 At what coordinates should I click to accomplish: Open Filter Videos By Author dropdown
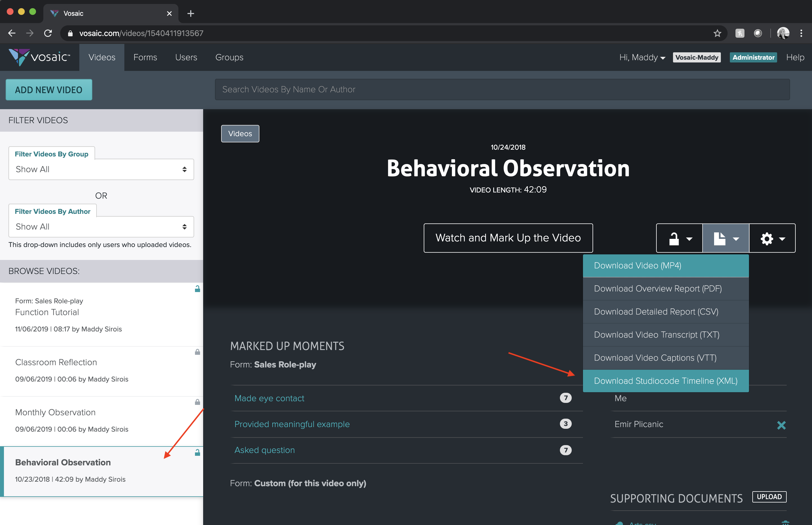coord(101,227)
